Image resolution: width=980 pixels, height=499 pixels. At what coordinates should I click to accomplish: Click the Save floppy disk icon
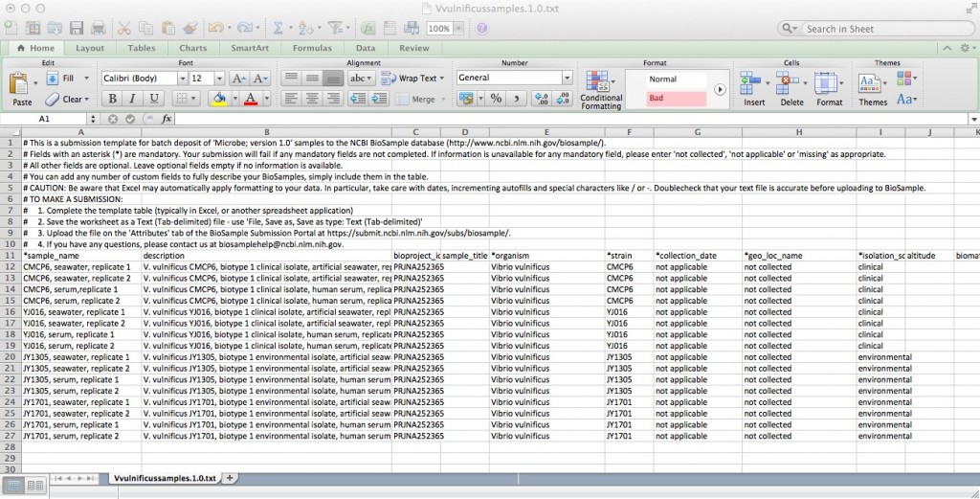76,28
